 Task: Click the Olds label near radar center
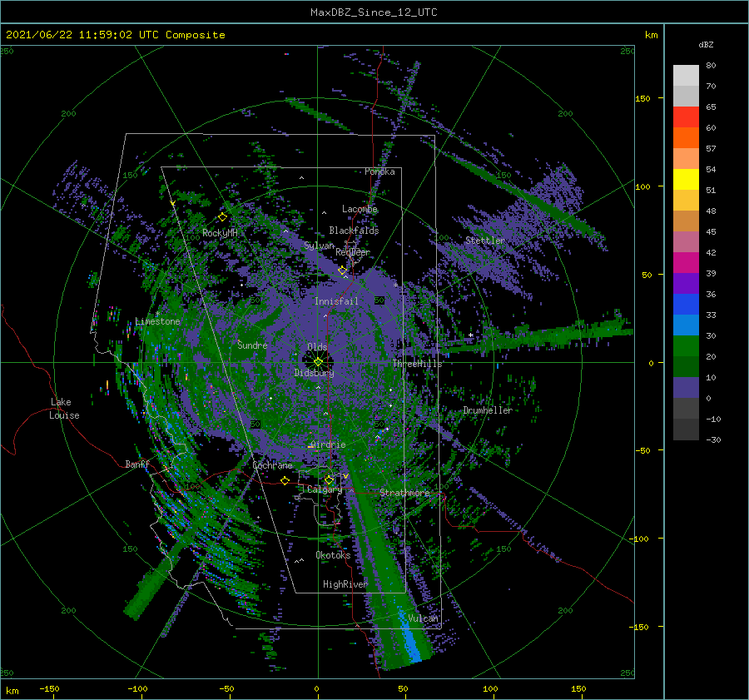click(317, 347)
